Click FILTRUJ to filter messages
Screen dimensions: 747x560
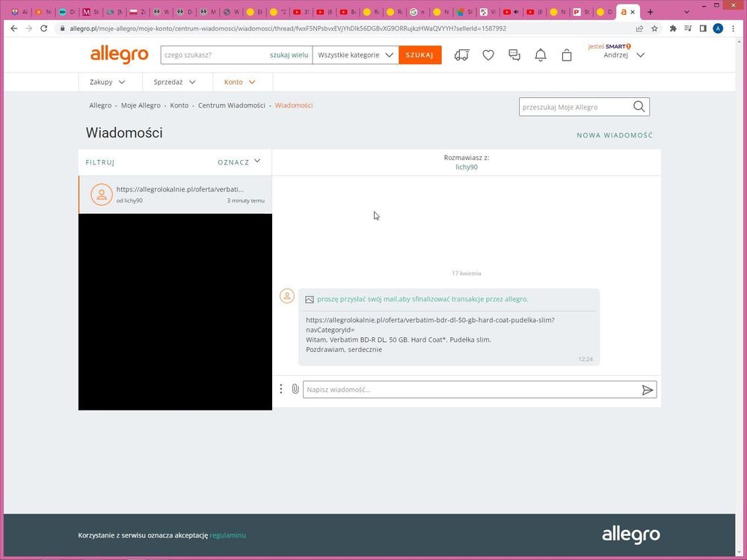100,162
